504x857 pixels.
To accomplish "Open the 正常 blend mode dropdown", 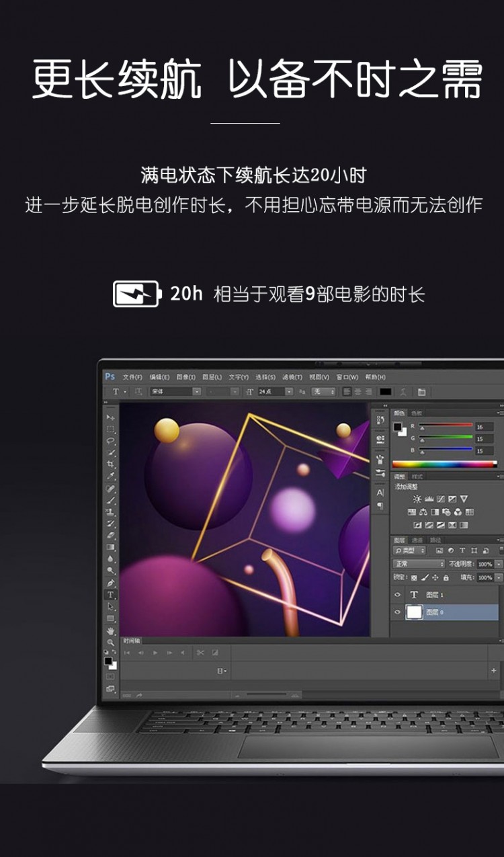I will [x=419, y=564].
